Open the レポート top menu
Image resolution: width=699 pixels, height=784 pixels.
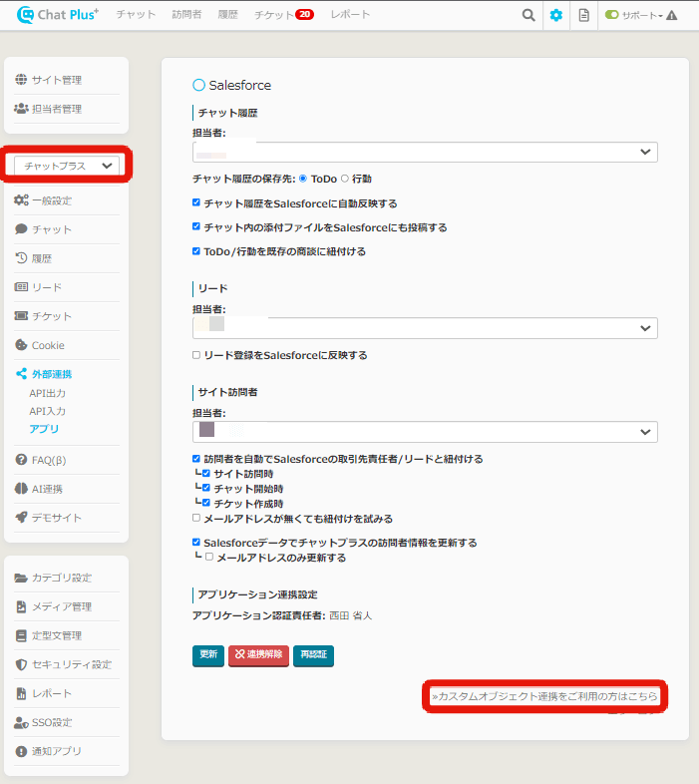click(x=351, y=15)
